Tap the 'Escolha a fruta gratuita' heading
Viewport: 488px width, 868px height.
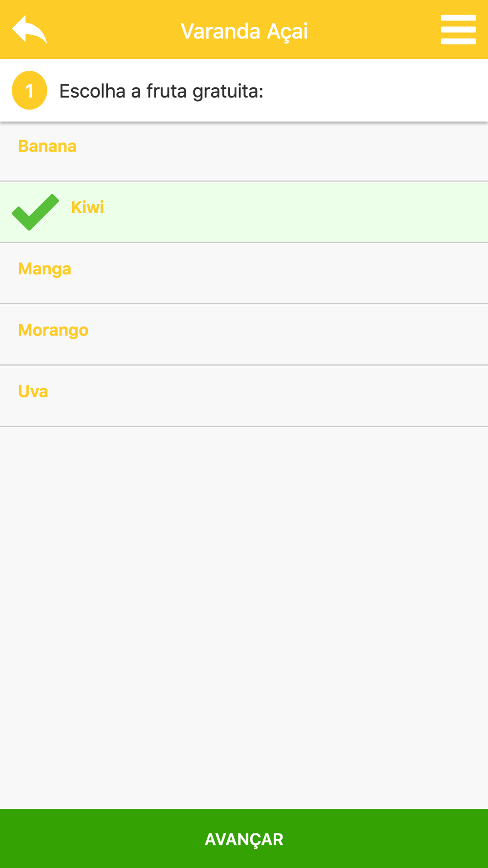(x=161, y=91)
